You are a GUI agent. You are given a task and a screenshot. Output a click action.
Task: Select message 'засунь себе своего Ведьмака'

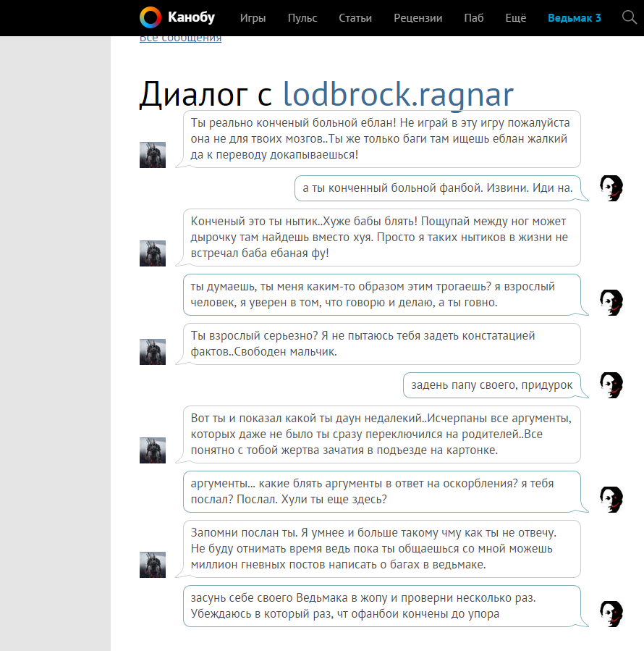pyautogui.click(x=382, y=606)
